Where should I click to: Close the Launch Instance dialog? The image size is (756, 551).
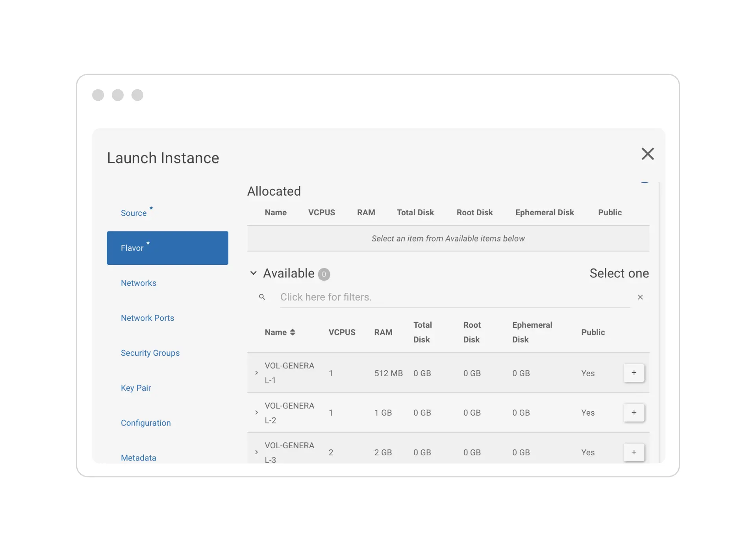point(647,154)
